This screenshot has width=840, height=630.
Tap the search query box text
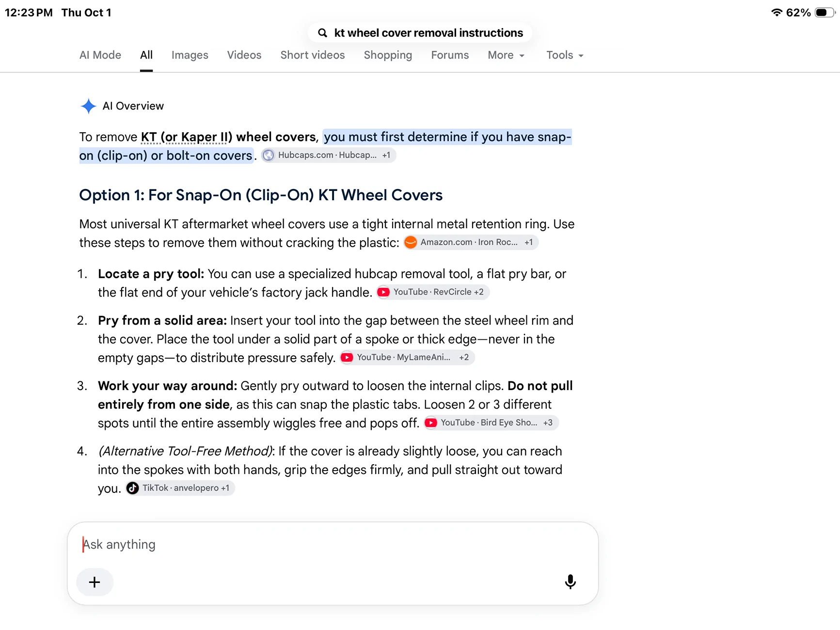tap(429, 33)
